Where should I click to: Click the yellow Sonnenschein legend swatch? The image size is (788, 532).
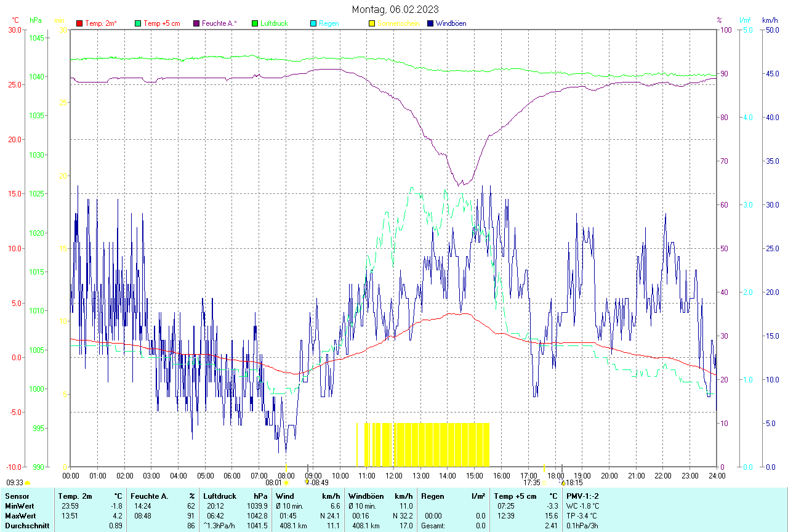372,23
